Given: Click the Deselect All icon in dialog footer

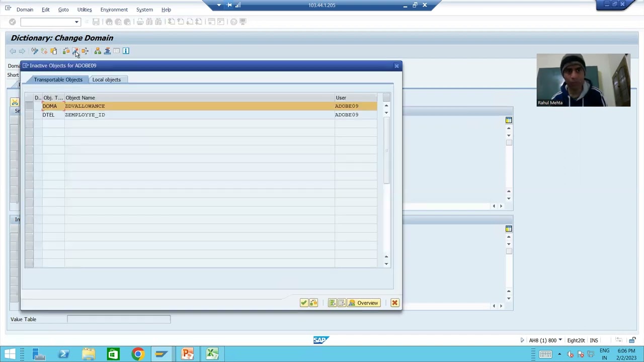Looking at the screenshot, I should coord(342,303).
